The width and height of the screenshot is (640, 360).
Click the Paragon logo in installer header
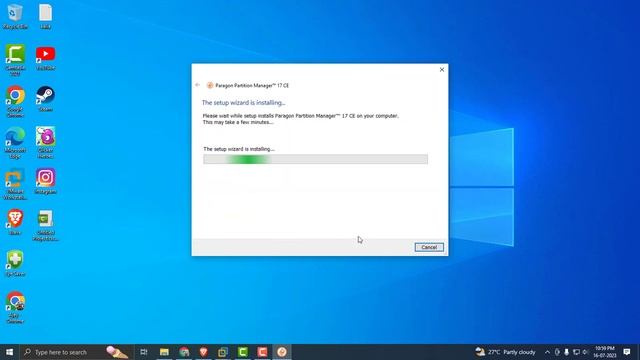click(210, 85)
